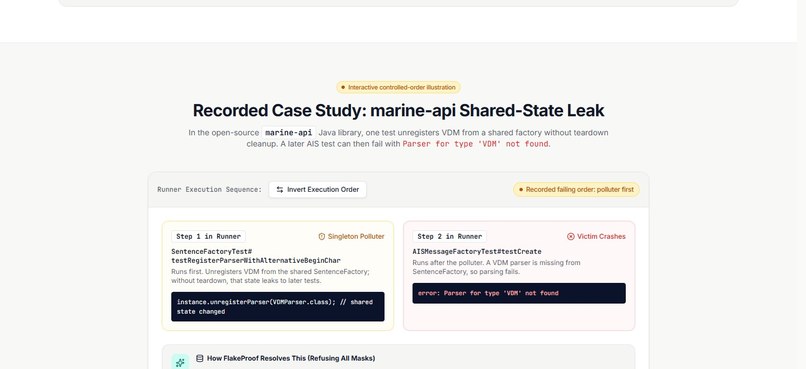The image size is (806, 369).
Task: Click the Step 2 in Runner label
Action: point(449,236)
